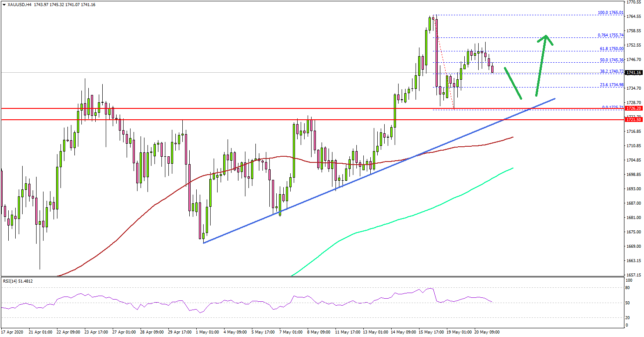Click the 17 Apr 2020 time axis label
Image resolution: width=644 pixels, height=337 pixels.
(x=12, y=331)
